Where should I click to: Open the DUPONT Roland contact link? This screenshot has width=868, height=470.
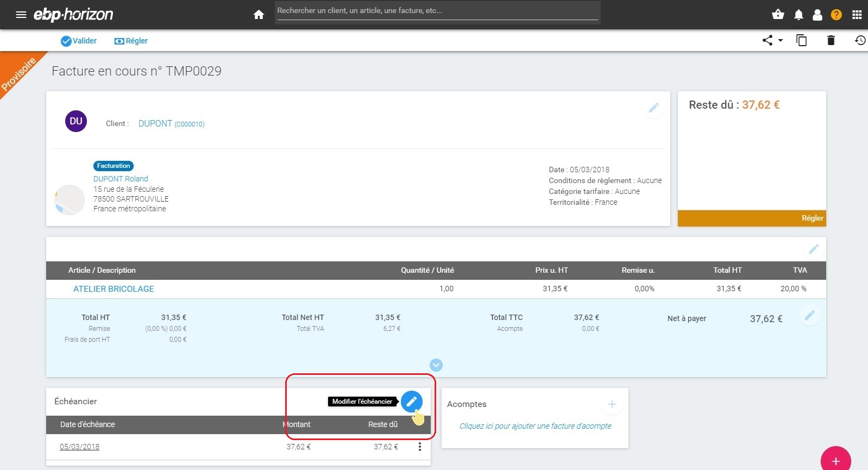point(121,179)
